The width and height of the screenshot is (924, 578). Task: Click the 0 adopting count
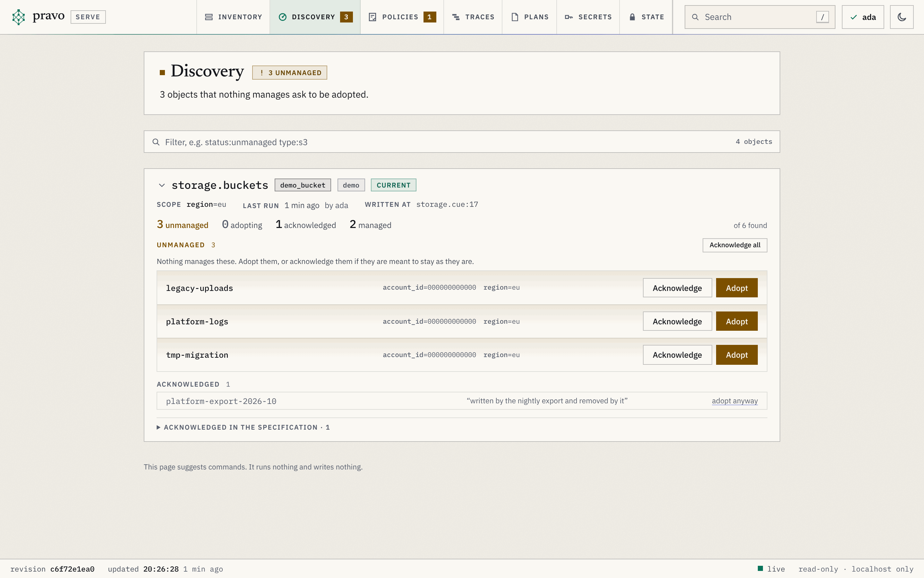click(242, 225)
